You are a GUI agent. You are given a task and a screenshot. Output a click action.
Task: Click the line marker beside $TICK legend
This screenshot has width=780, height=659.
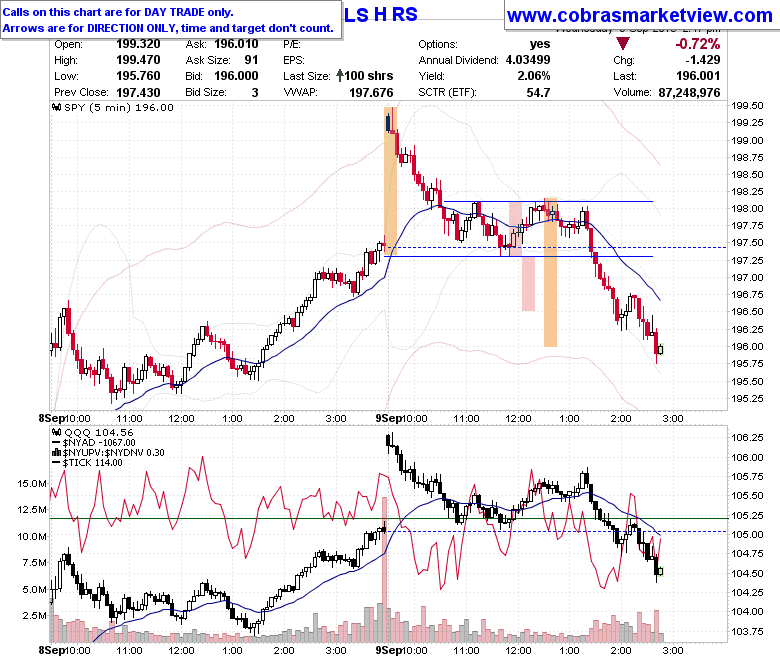click(x=56, y=463)
